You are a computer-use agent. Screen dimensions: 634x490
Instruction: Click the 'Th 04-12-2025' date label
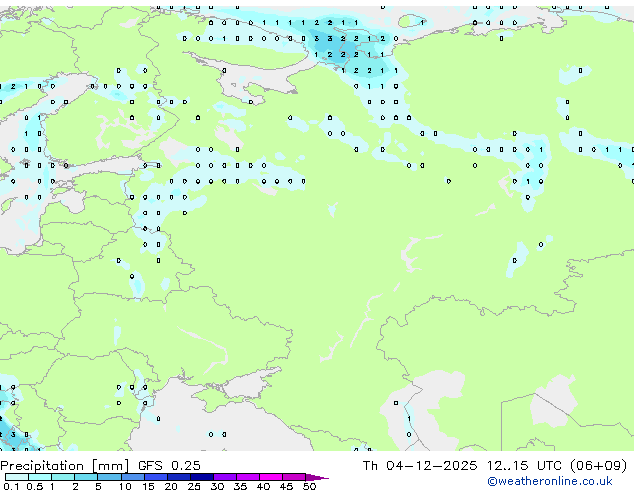click(x=420, y=466)
